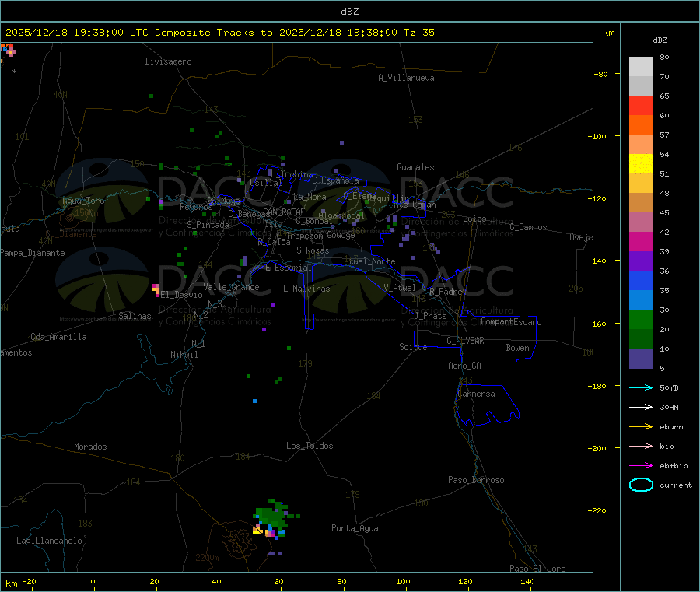700x592 pixels.
Task: Click the G_ALVEAR map label
Action: (465, 341)
